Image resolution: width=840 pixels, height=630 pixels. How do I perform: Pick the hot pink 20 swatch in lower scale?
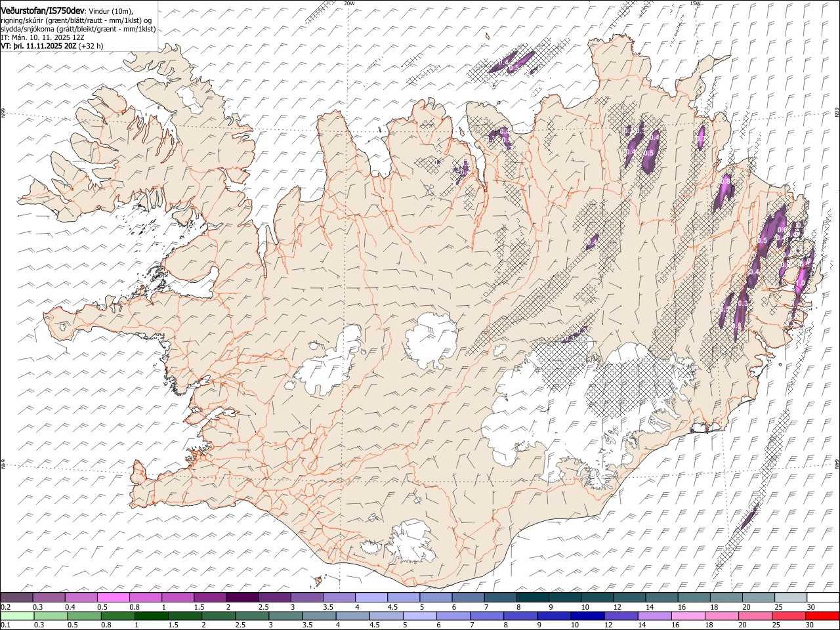point(755,616)
